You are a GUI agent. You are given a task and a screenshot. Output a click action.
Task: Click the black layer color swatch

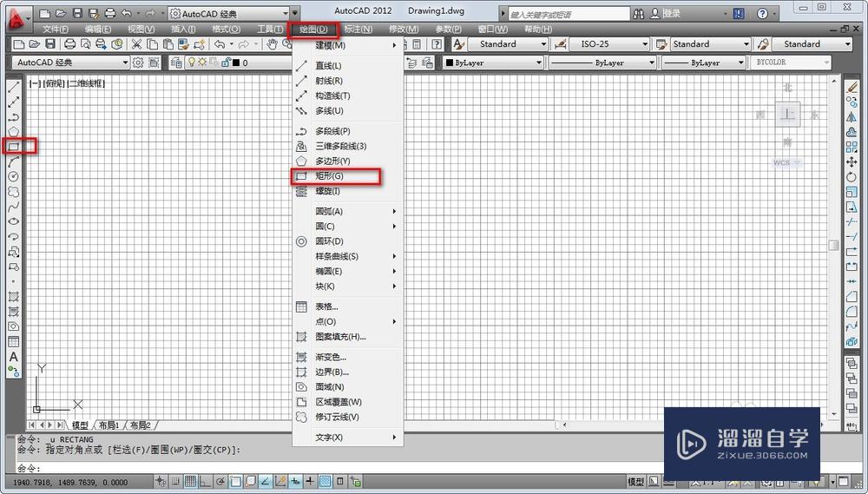pyautogui.click(x=236, y=63)
